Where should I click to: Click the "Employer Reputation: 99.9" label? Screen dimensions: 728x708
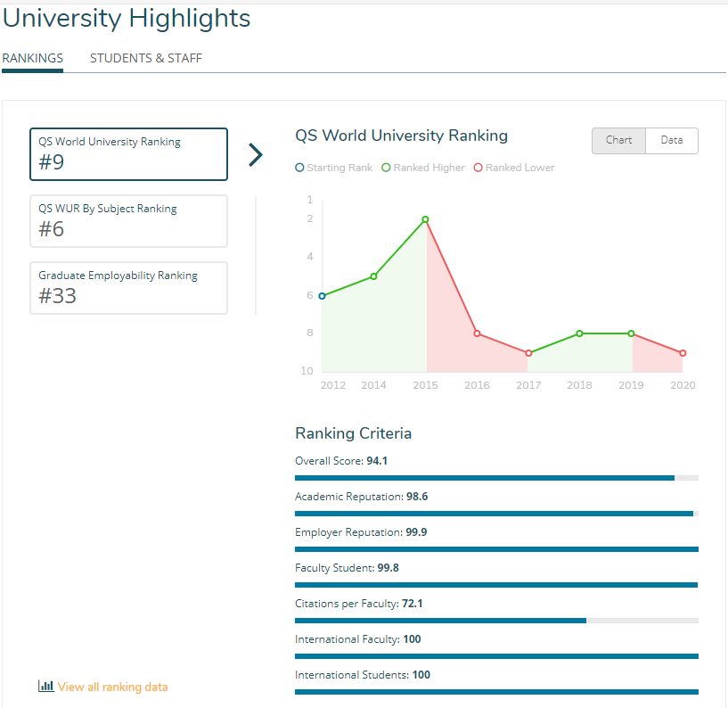point(361,532)
